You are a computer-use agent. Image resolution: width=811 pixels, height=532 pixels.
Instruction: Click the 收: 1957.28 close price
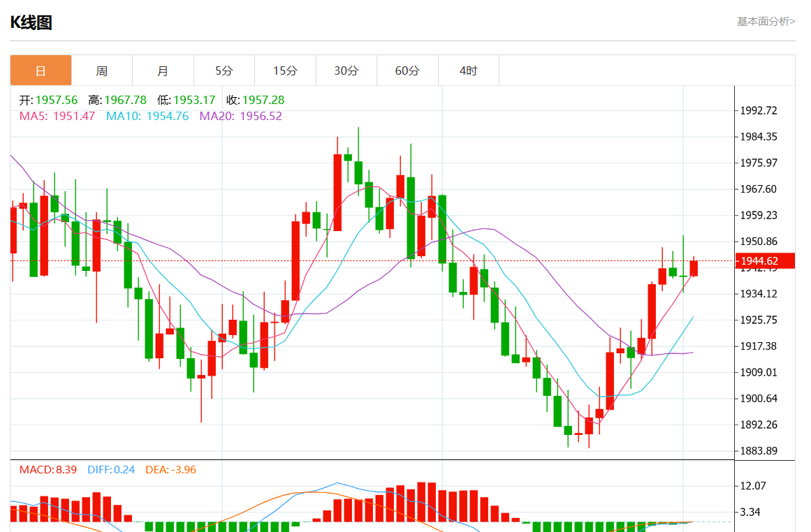pyautogui.click(x=256, y=100)
